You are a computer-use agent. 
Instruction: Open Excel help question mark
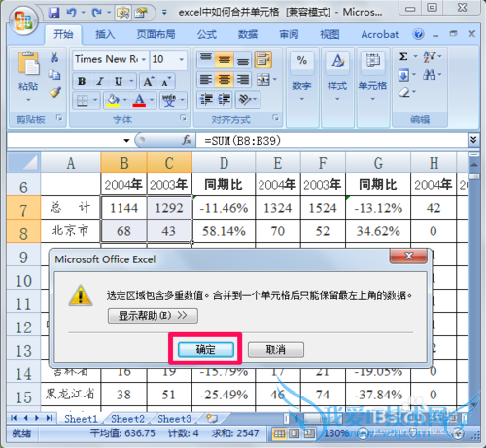click(418, 34)
